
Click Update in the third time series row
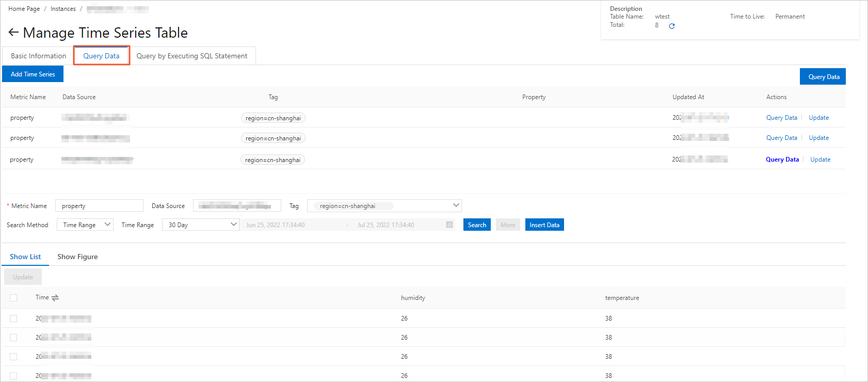pos(821,160)
